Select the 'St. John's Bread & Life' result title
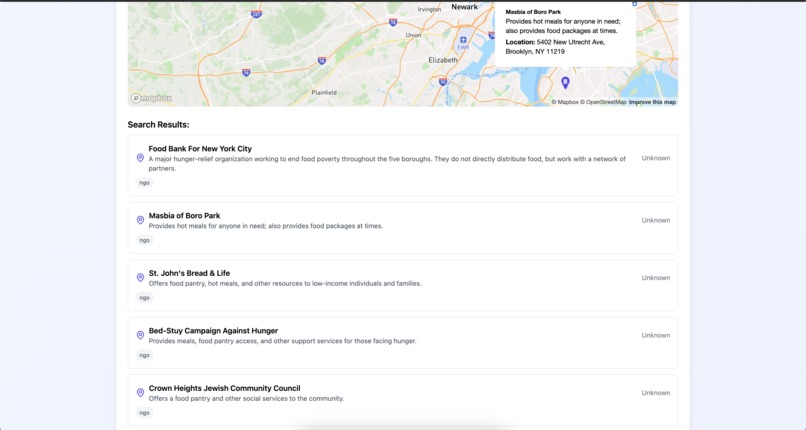The image size is (806, 430). [189, 273]
